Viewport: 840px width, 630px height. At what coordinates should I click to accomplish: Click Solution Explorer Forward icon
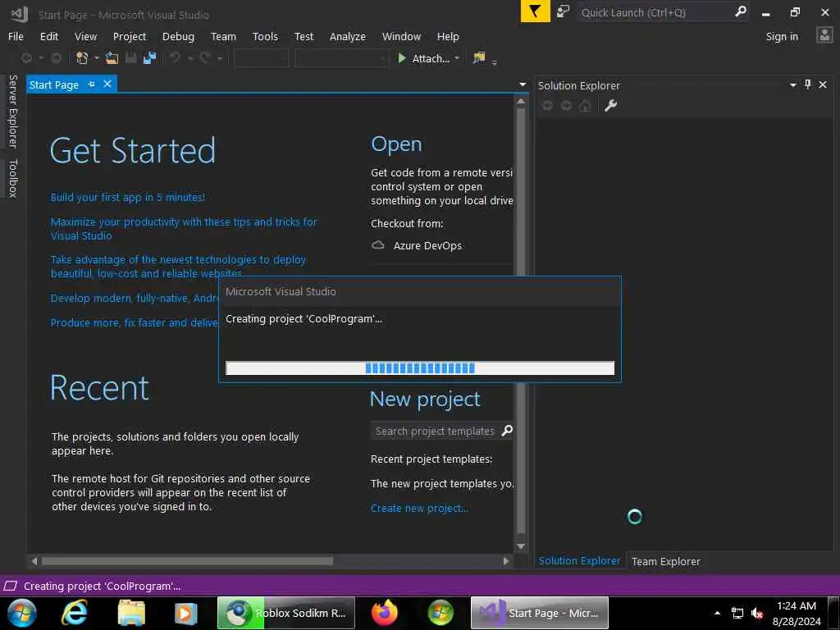(x=566, y=106)
